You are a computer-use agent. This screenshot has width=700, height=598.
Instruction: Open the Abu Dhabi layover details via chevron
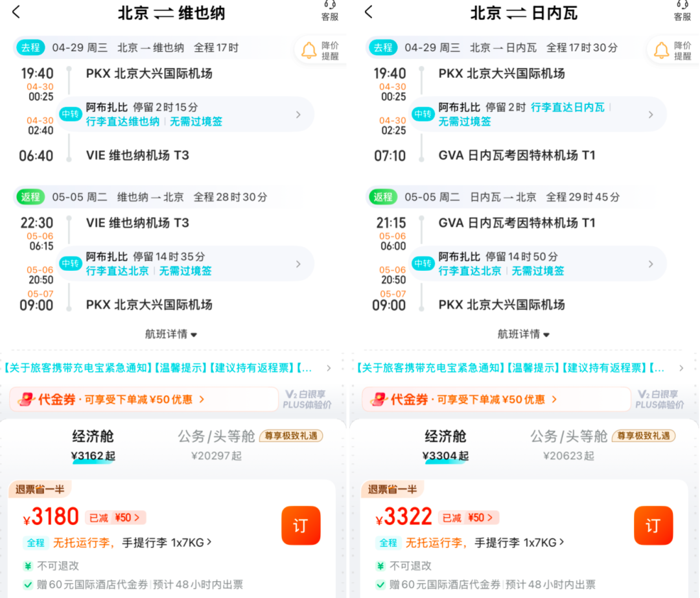(x=298, y=114)
